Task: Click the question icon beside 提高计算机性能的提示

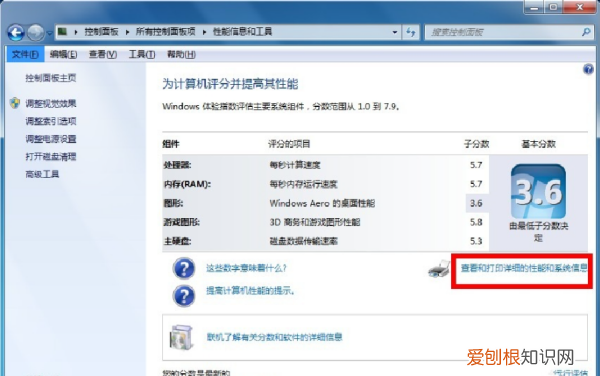Action: pyautogui.click(x=184, y=296)
